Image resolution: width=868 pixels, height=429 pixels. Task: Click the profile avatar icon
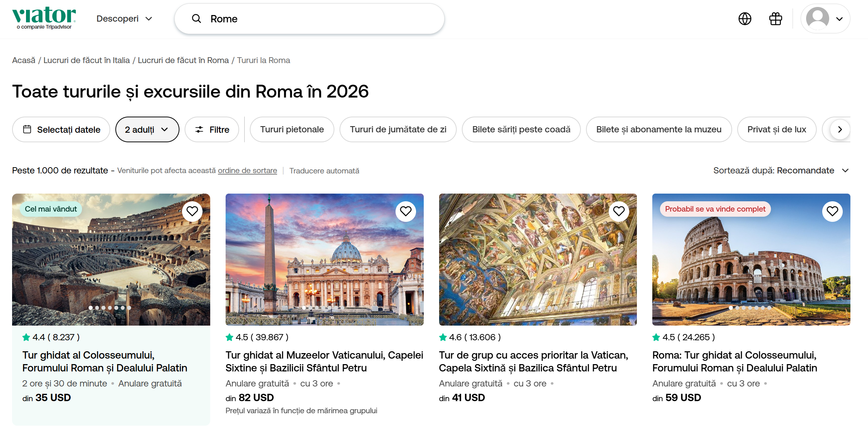click(x=817, y=19)
